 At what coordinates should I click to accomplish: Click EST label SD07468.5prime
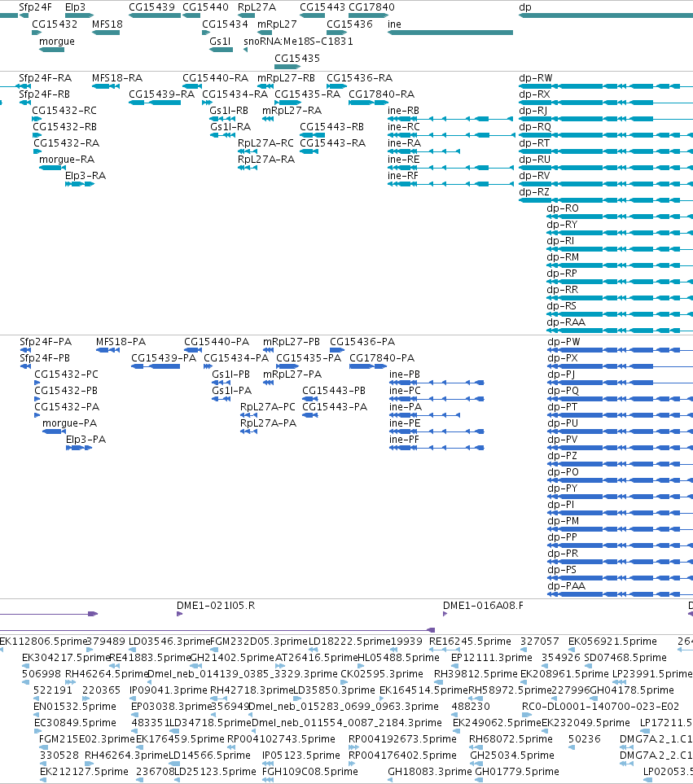tap(625, 657)
